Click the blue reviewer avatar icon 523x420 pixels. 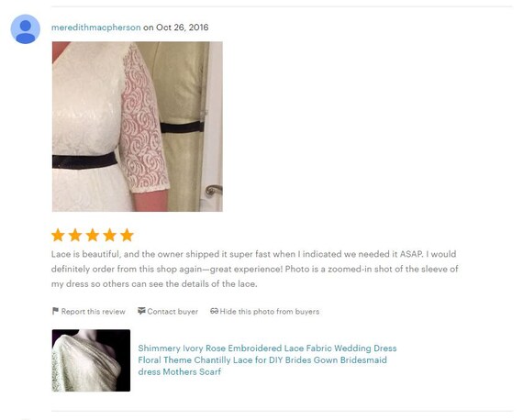[26, 29]
